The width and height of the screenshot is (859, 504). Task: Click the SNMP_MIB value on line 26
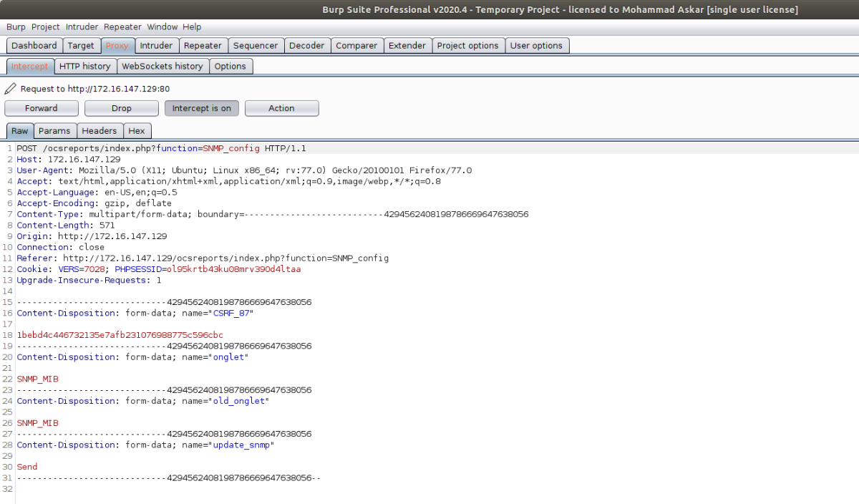(38, 422)
